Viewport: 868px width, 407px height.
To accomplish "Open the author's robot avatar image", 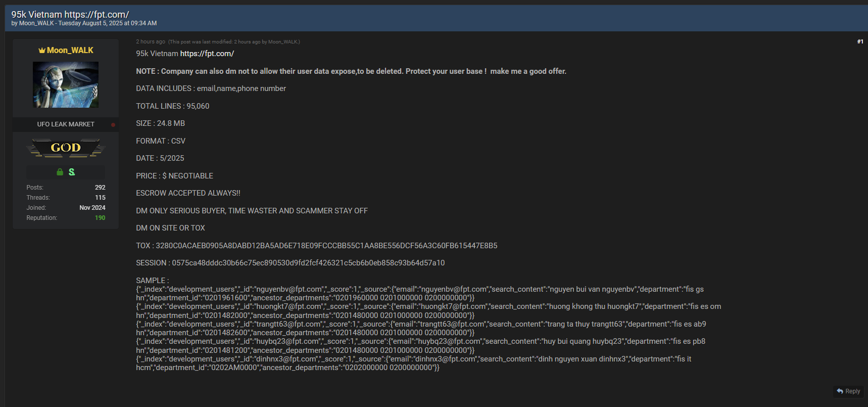I will pyautogui.click(x=66, y=84).
